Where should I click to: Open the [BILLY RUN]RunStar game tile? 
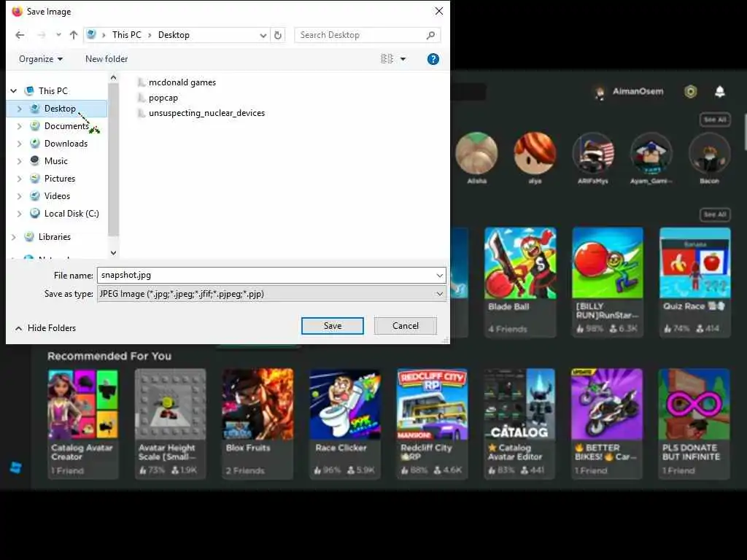tap(608, 282)
